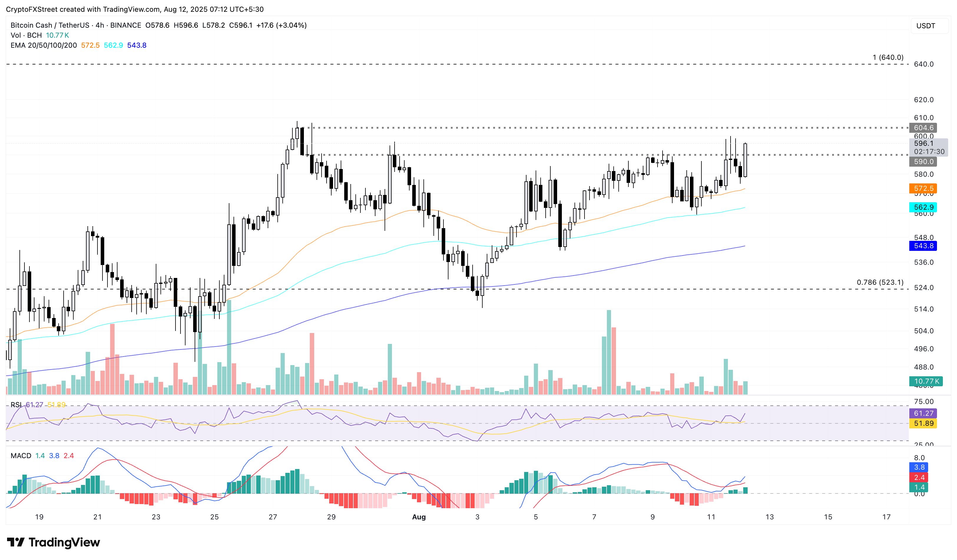This screenshot has height=560, width=957.
Task: Click the 0.786 (523.1) Fibonacci level label
Action: pos(880,282)
